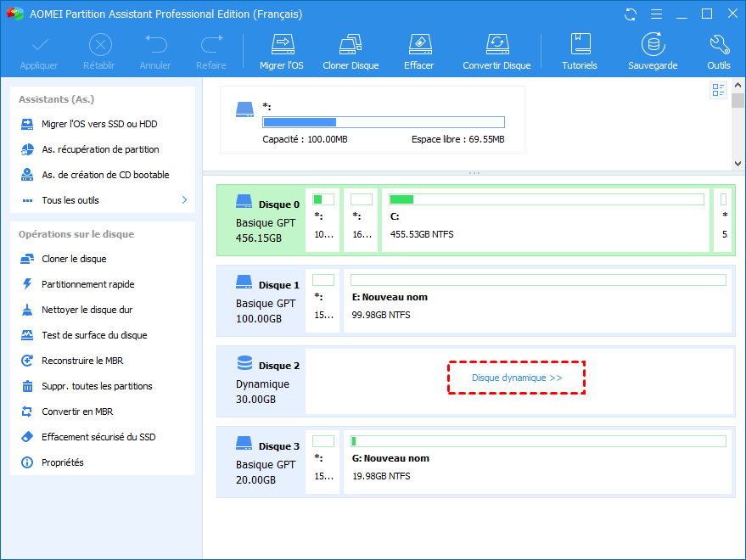
Task: Click the C: partition usage bar
Action: click(547, 199)
